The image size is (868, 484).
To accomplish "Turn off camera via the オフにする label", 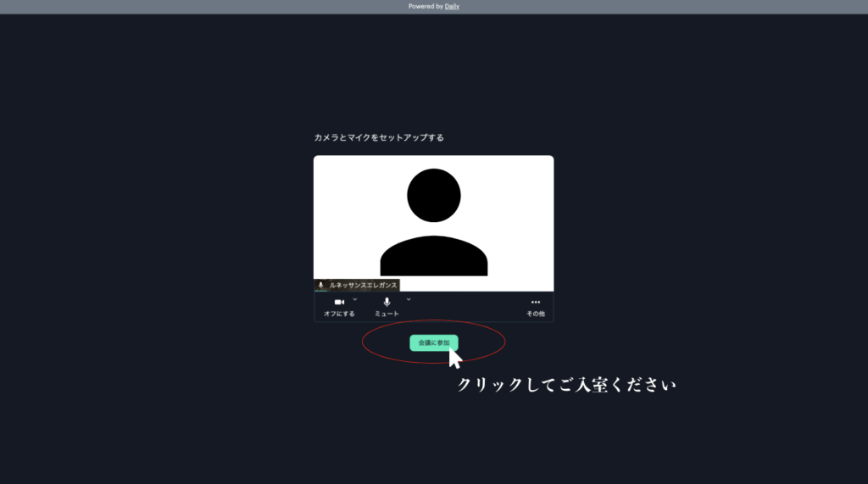I will coord(339,314).
